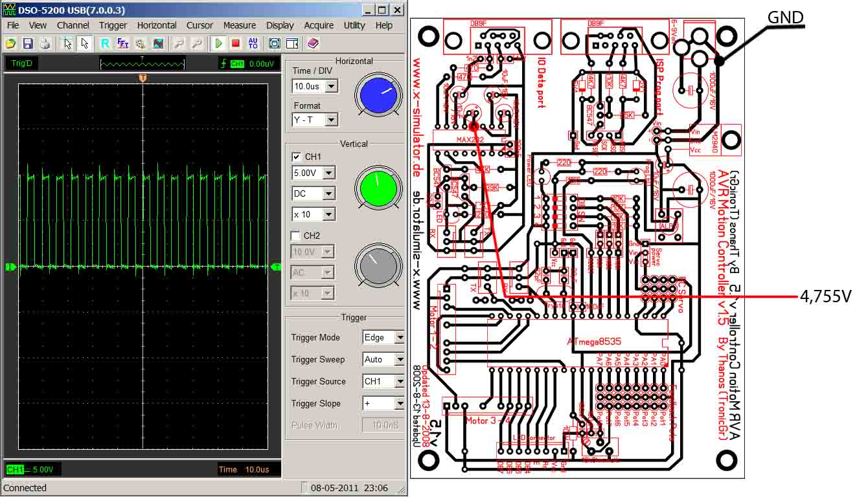Image resolution: width=868 pixels, height=497 pixels.
Task: Click the CH1 0.00uV trigger readout
Action: point(249,63)
